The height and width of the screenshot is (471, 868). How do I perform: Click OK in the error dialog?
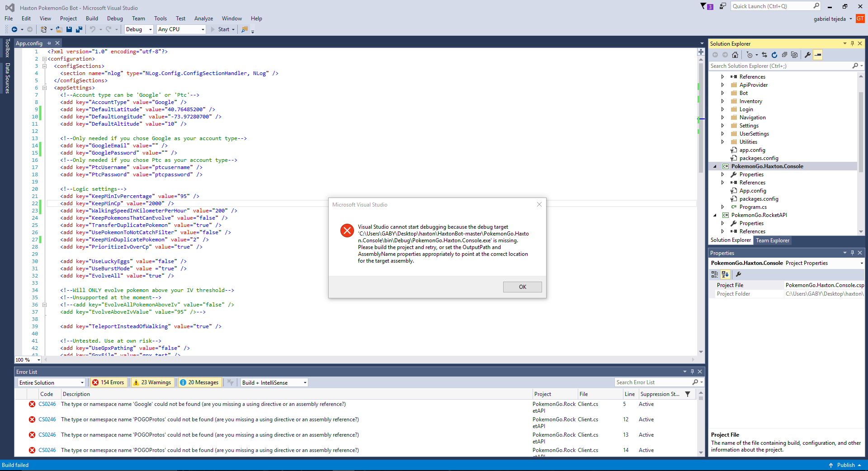[x=522, y=287]
